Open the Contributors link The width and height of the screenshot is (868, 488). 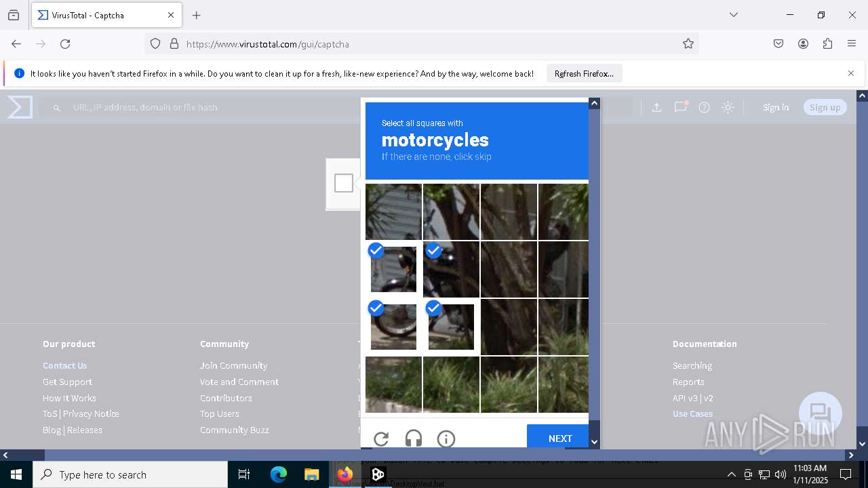(226, 398)
